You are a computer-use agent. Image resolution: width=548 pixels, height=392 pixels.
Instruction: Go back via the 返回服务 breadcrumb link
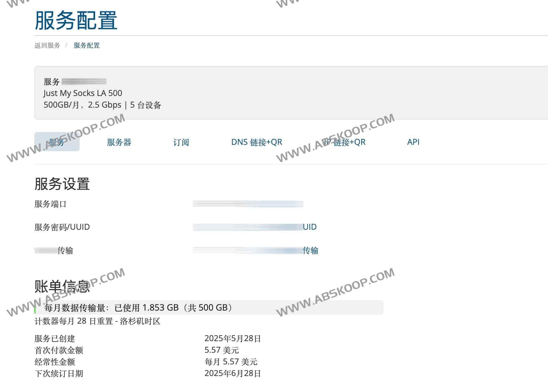pyautogui.click(x=47, y=45)
